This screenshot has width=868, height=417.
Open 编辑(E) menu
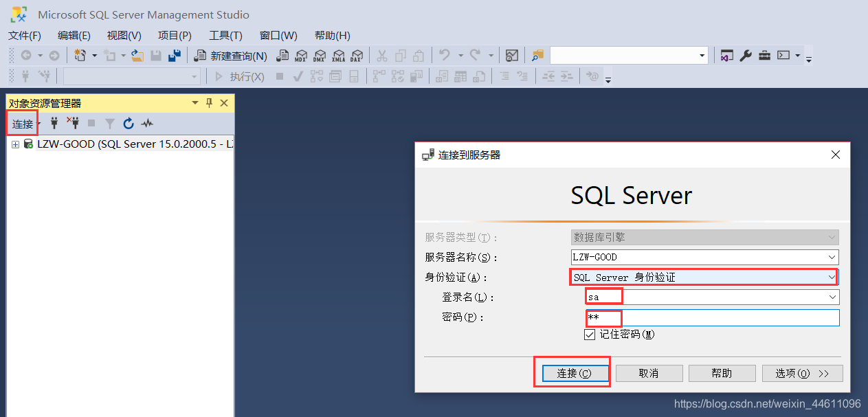coord(74,36)
